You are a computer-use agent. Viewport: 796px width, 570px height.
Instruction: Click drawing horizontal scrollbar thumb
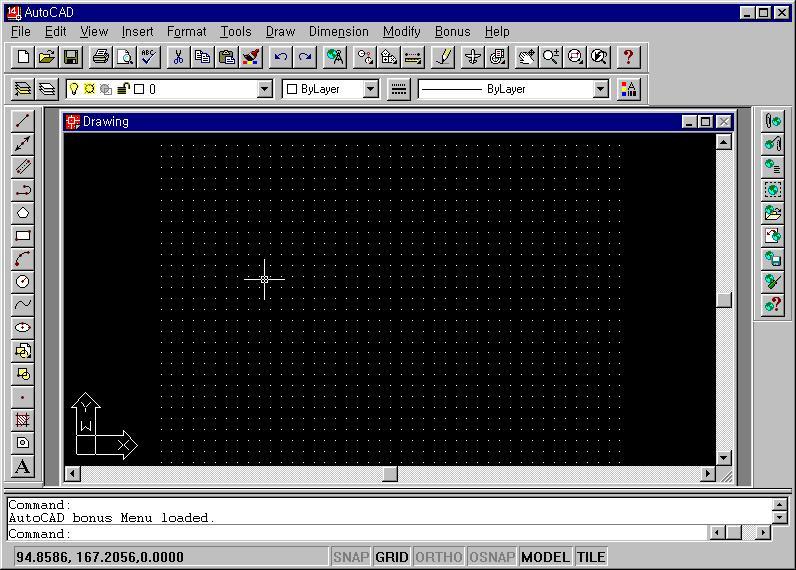click(390, 474)
